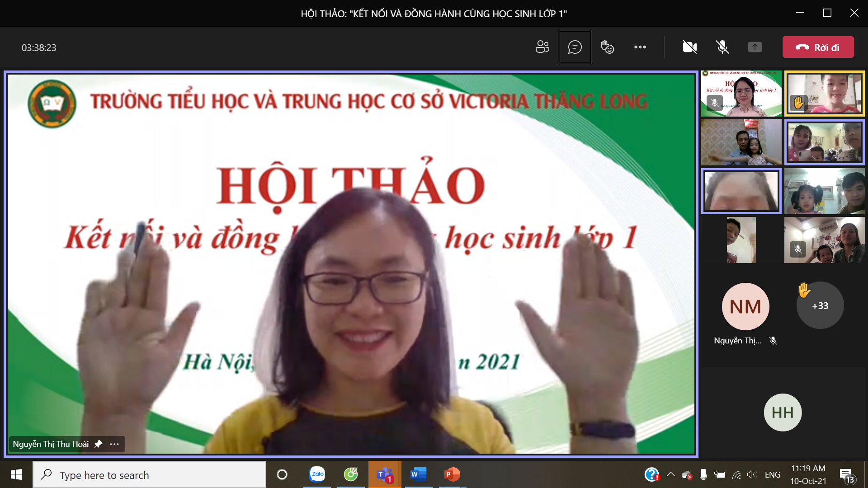Viewport: 868px width, 488px height.
Task: Click the share content tray icon
Action: (755, 47)
